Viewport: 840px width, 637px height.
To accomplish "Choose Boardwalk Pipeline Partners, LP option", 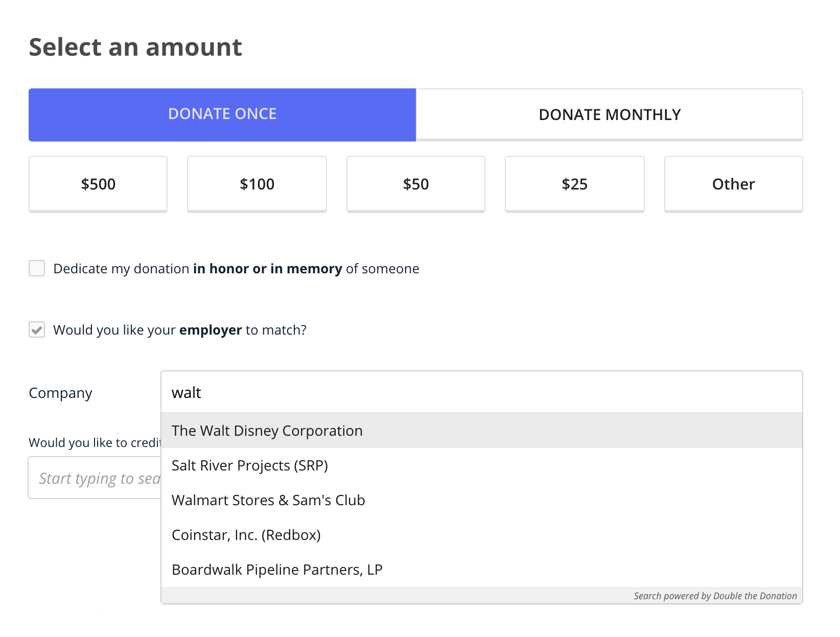I will click(x=482, y=570).
